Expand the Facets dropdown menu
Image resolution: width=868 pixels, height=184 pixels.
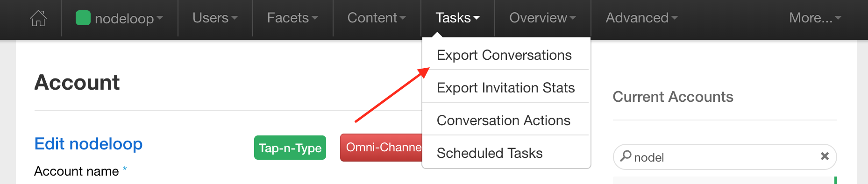[x=292, y=18]
